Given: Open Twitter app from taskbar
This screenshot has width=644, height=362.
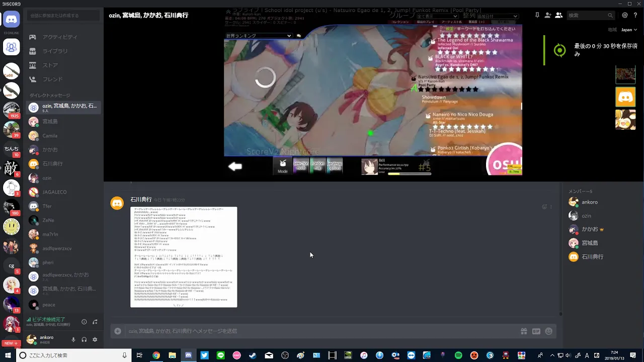Looking at the screenshot, I should tap(204, 355).
